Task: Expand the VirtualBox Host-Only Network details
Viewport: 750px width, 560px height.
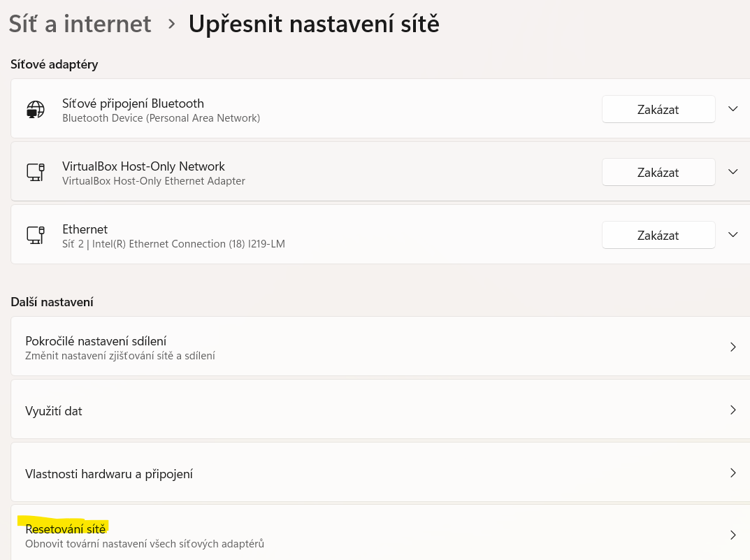Action: pos(733,172)
